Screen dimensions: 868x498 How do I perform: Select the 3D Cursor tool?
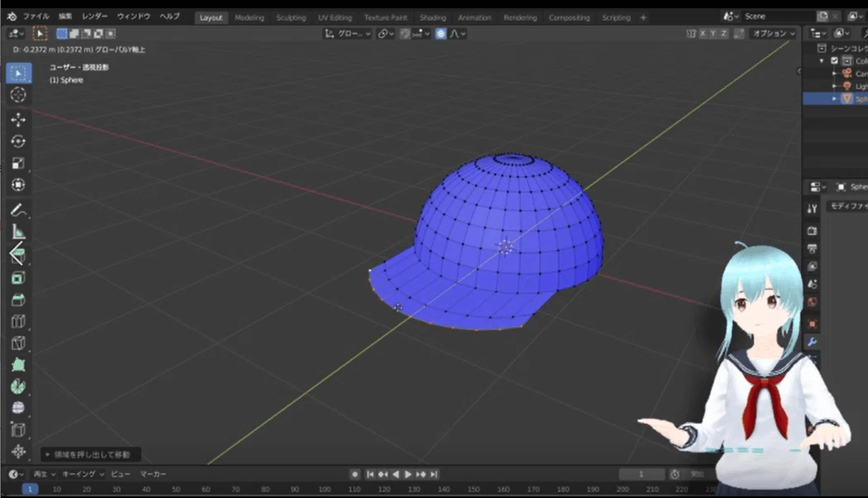click(18, 95)
